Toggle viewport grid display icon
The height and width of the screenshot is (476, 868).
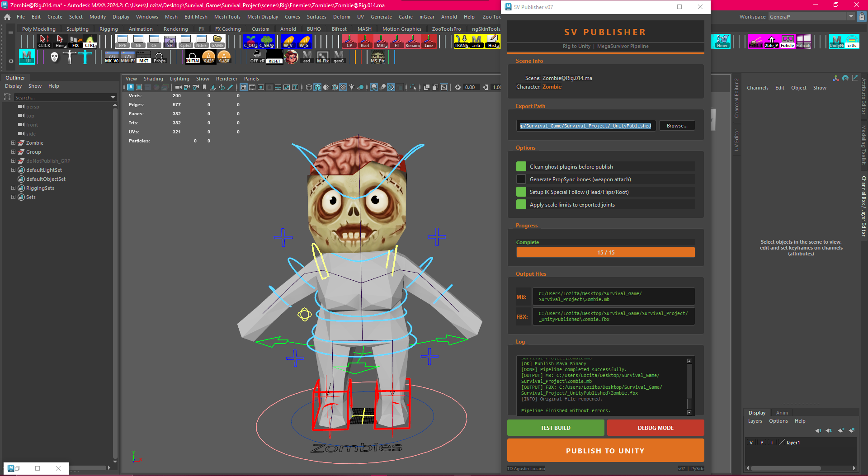244,87
